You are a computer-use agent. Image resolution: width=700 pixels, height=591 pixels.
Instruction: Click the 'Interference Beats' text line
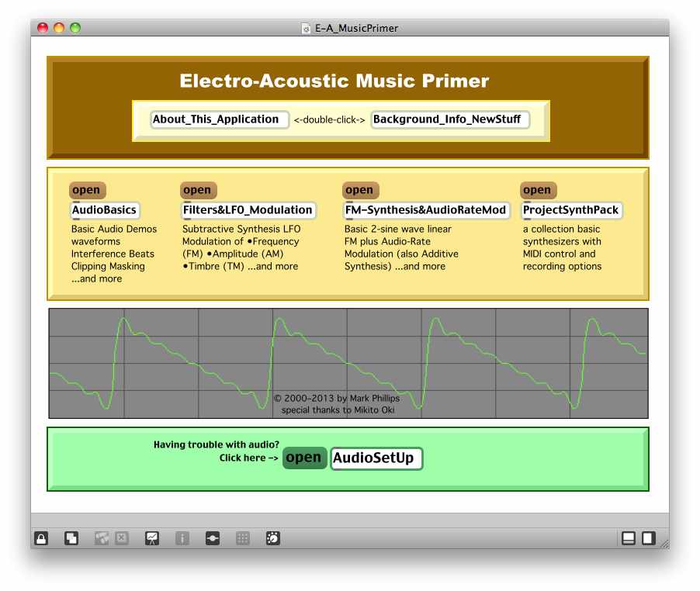pyautogui.click(x=113, y=254)
